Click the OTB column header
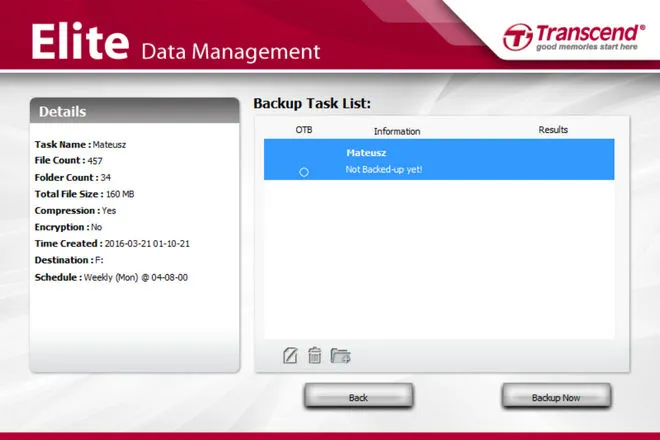660x440 pixels. click(304, 130)
